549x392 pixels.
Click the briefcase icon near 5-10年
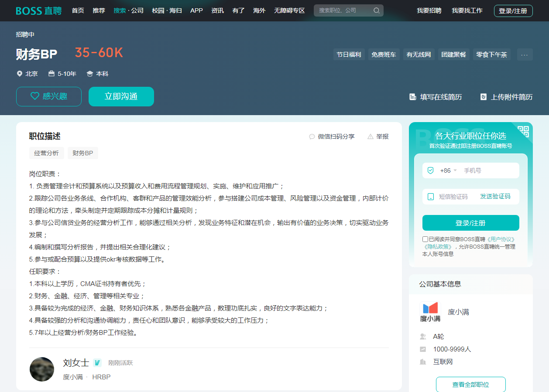tap(51, 74)
